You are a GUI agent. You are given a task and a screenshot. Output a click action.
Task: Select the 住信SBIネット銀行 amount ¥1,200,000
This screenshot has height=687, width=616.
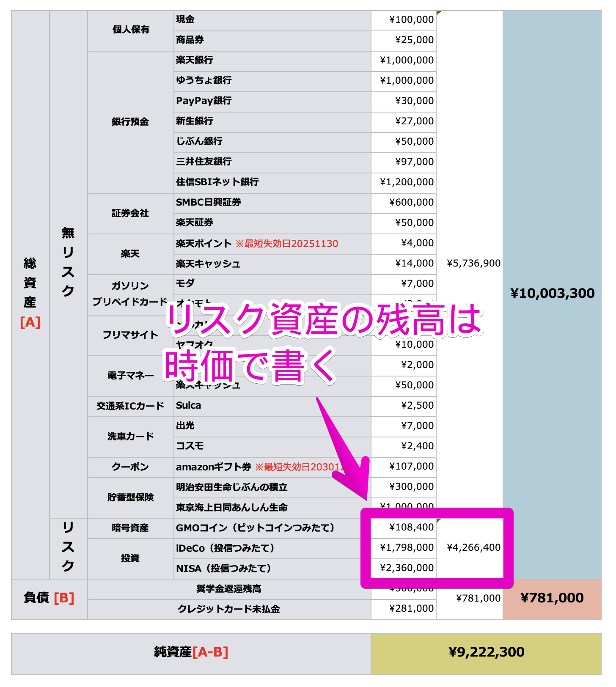(x=403, y=182)
